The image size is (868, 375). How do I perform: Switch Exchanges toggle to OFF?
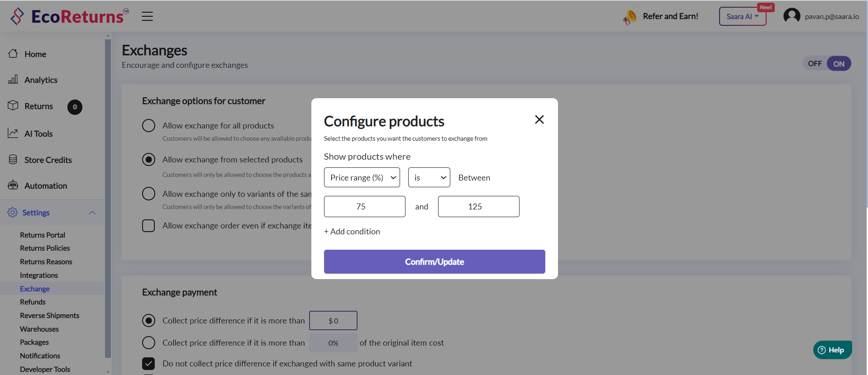coord(815,64)
